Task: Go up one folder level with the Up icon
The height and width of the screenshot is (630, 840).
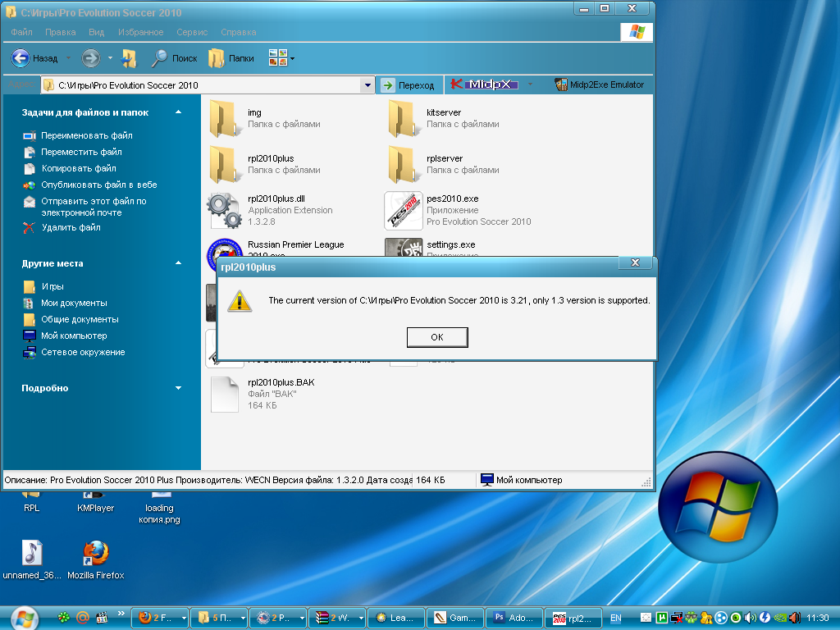Action: tap(129, 58)
